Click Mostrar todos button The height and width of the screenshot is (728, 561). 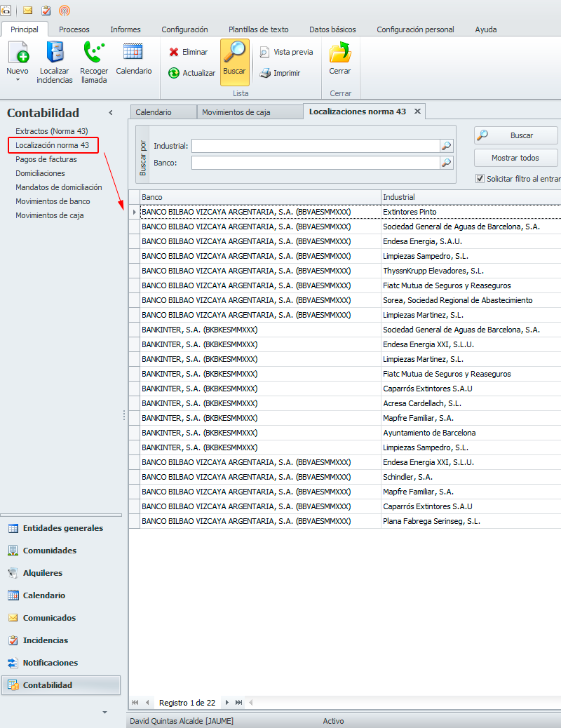pos(515,158)
